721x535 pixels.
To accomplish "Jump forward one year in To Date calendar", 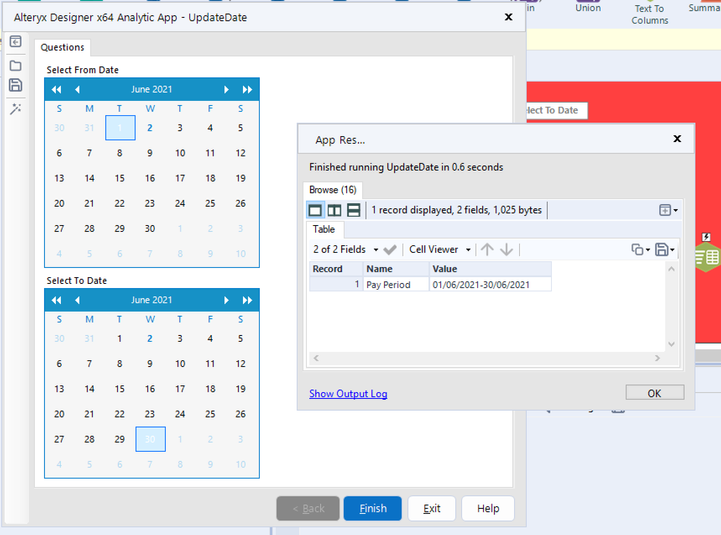I will pyautogui.click(x=247, y=300).
